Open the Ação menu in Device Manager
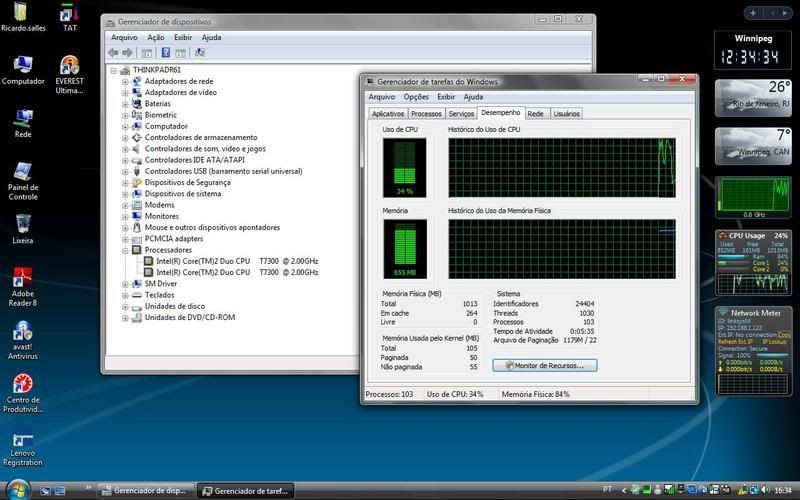The width and height of the screenshot is (800, 500). (x=155, y=37)
